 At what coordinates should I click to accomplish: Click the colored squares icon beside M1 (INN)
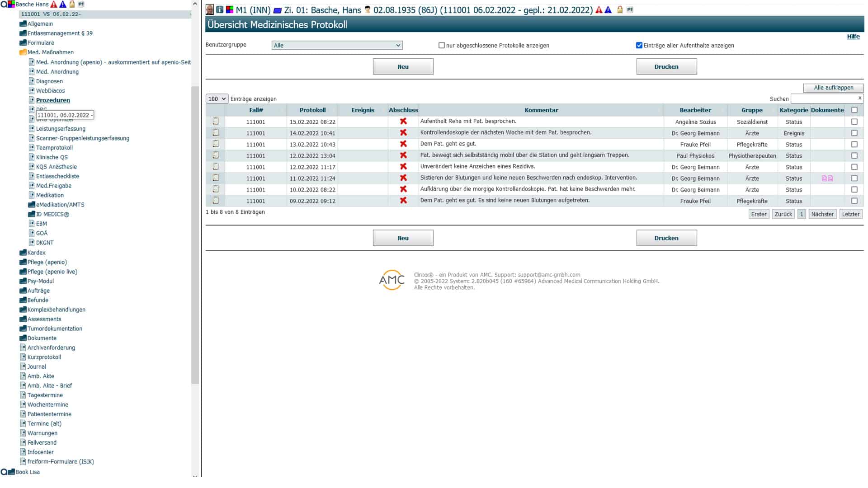pos(230,9)
